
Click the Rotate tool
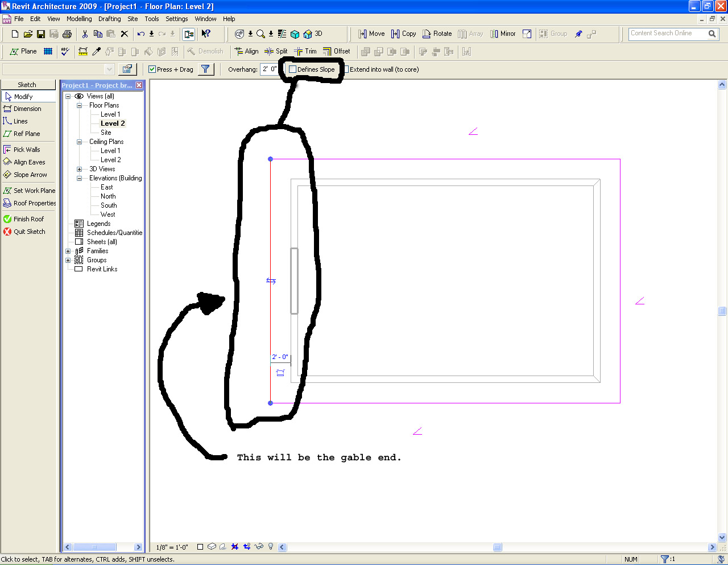pyautogui.click(x=437, y=34)
